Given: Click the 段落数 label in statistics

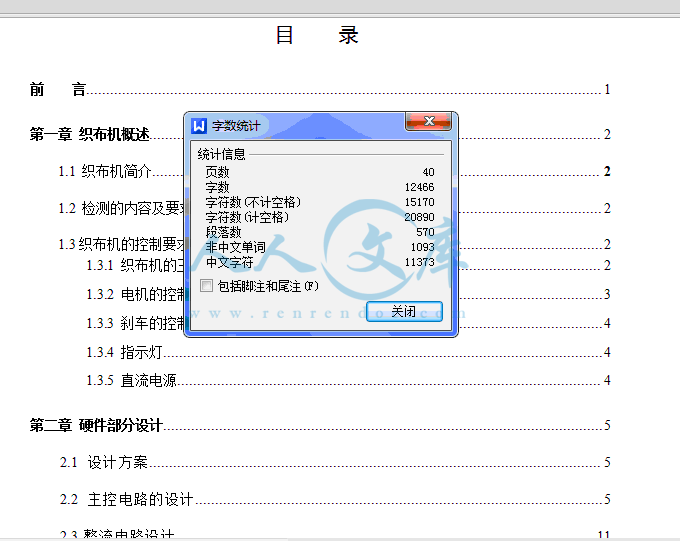Looking at the screenshot, I should click(223, 232).
